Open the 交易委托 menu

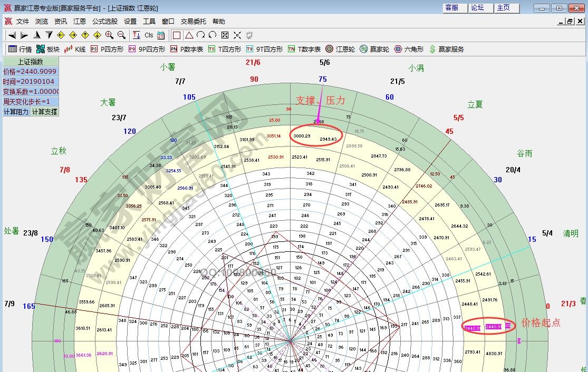pyautogui.click(x=193, y=22)
